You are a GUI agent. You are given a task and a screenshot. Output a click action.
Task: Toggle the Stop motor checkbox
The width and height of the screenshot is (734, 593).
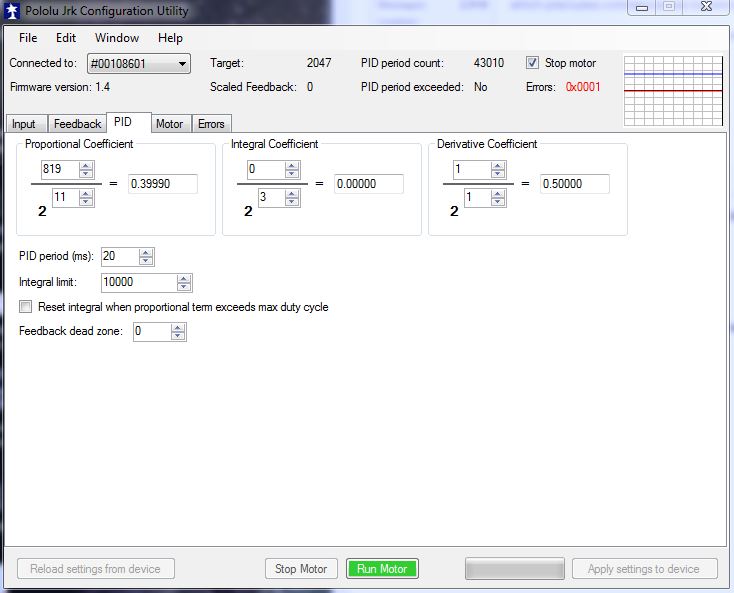click(x=532, y=63)
